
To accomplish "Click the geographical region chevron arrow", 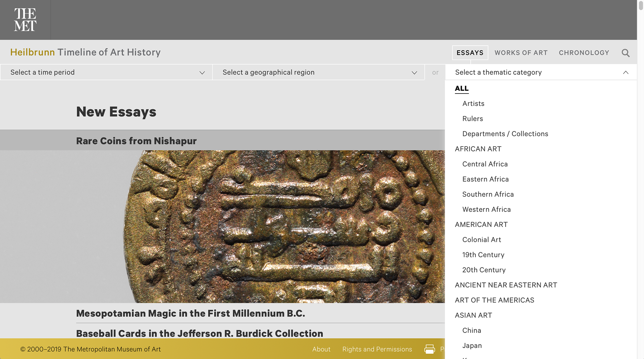I will tap(414, 73).
